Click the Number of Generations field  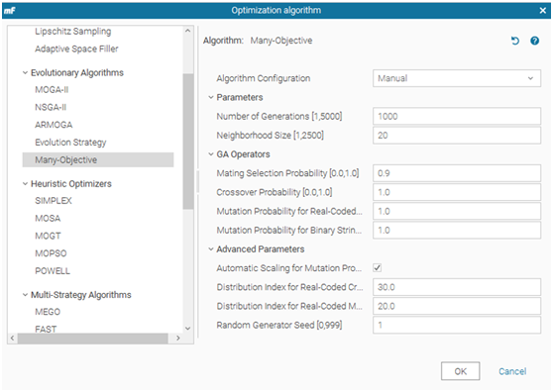pyautogui.click(x=457, y=116)
